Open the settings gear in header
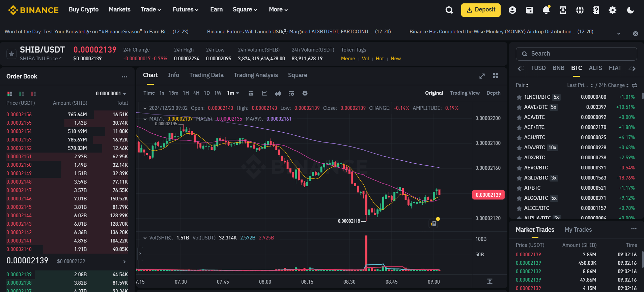 coord(613,10)
